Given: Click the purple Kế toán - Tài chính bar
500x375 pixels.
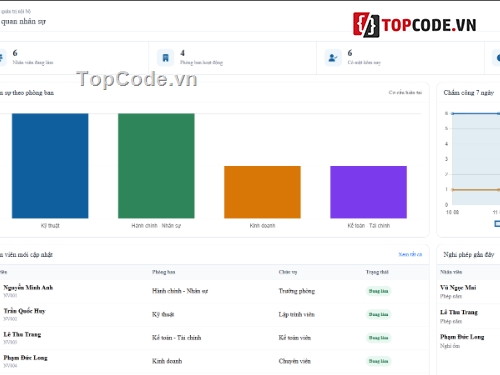Looking at the screenshot, I should coord(368,192).
